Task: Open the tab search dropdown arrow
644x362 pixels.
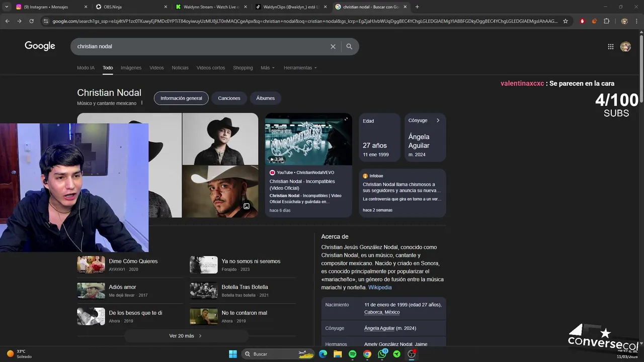Action: tap(7, 7)
